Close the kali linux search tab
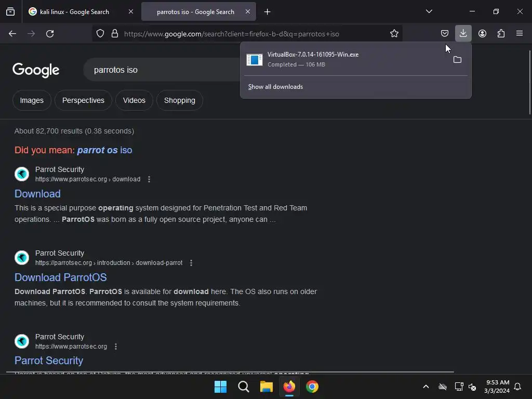 [130, 11]
